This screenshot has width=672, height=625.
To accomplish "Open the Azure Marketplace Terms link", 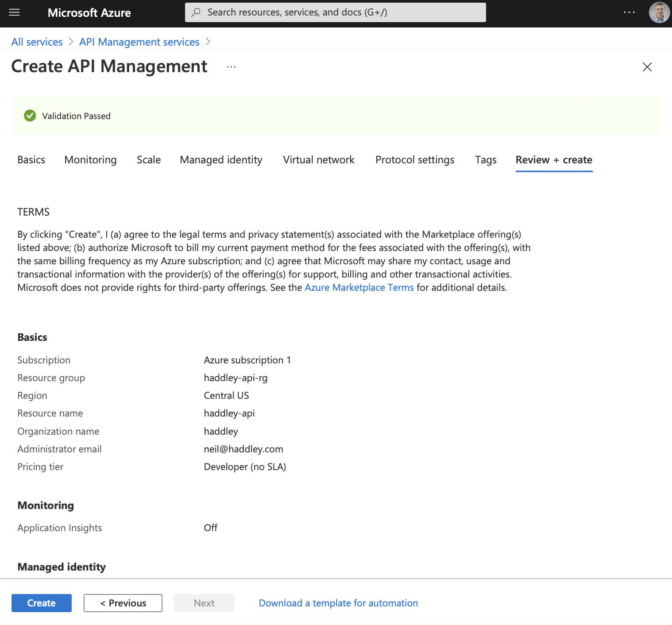I will [x=359, y=288].
